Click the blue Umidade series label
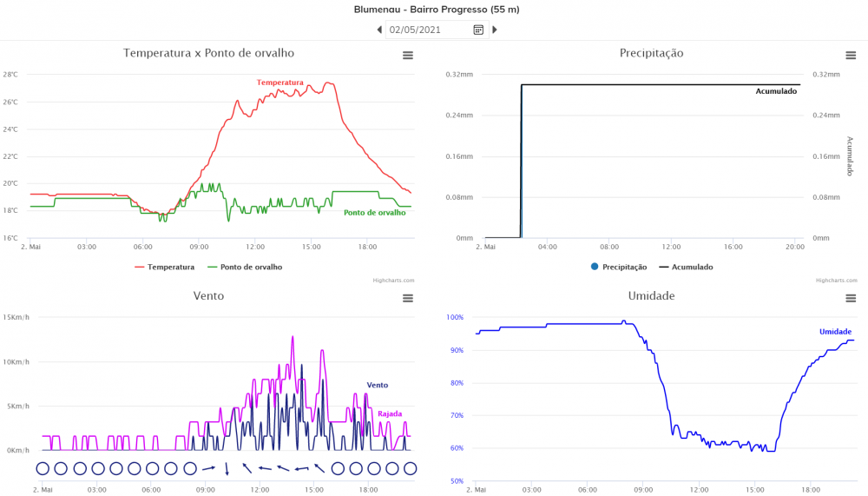The height and width of the screenshot is (496, 868). pos(835,332)
